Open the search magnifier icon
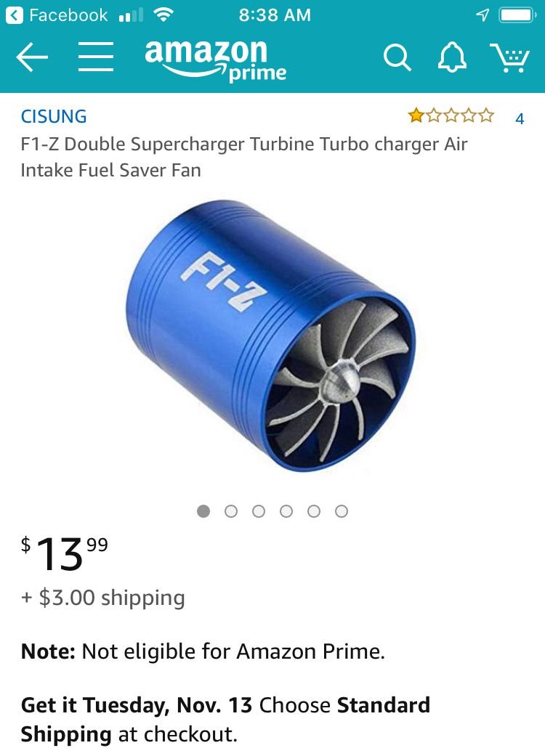The height and width of the screenshot is (756, 545). (397, 58)
